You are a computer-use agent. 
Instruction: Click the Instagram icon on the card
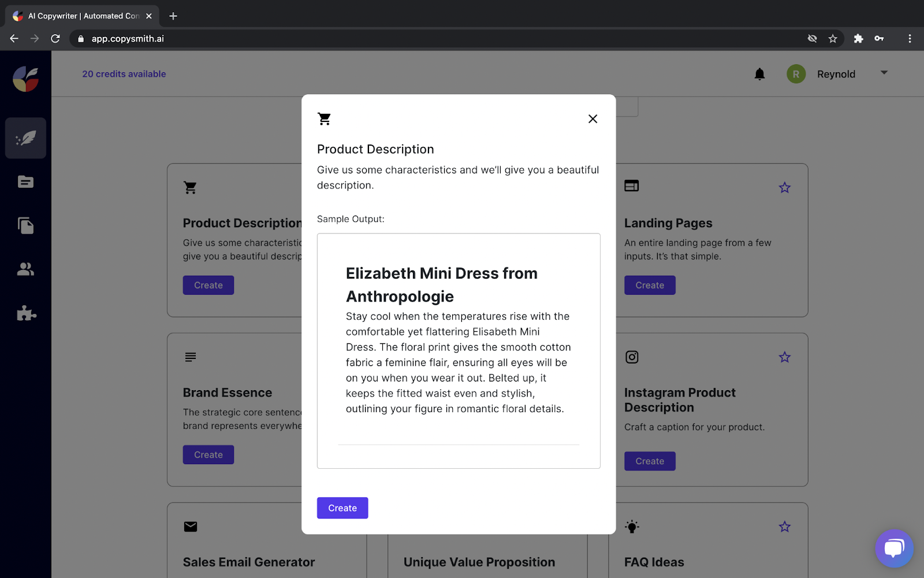click(632, 357)
